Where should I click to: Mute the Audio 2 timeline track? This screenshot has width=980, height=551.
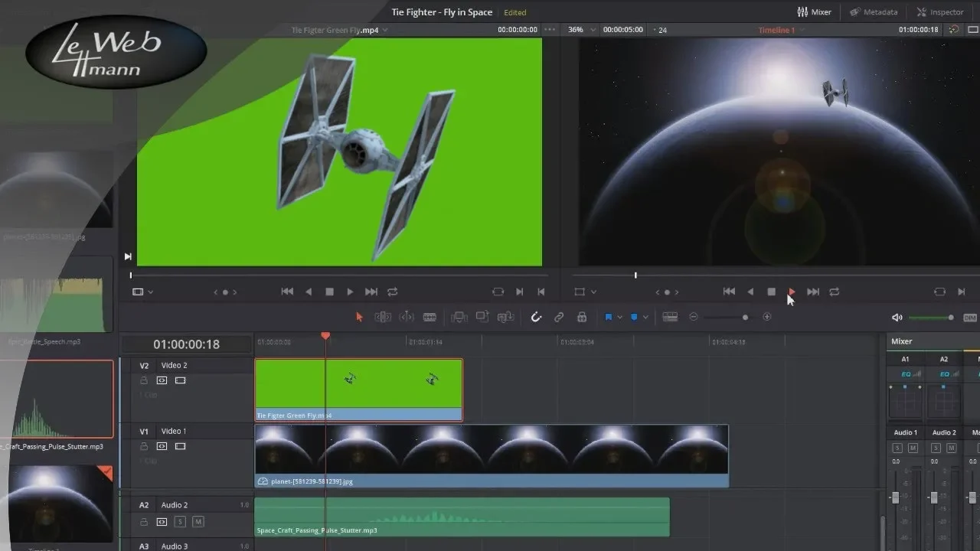(198, 522)
